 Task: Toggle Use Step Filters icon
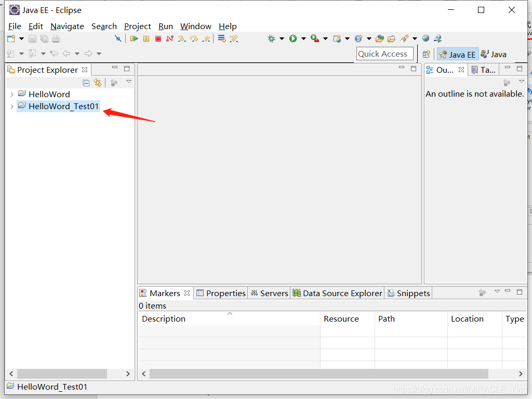point(234,38)
